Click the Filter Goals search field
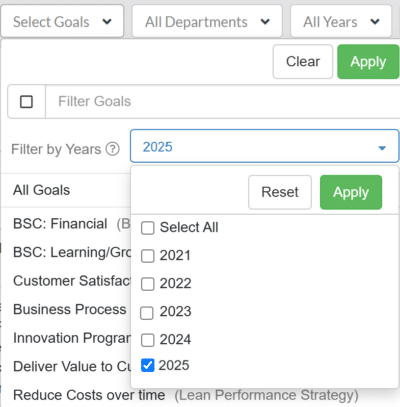This screenshot has width=400, height=407. coord(223,102)
